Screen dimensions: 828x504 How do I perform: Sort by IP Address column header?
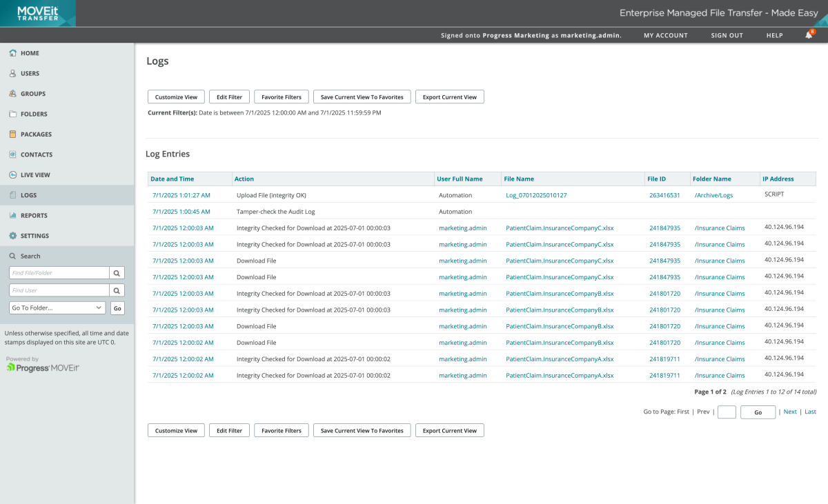(x=778, y=179)
